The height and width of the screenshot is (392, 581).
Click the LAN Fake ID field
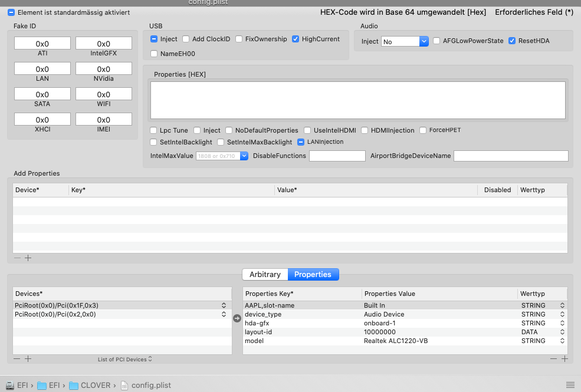click(42, 69)
